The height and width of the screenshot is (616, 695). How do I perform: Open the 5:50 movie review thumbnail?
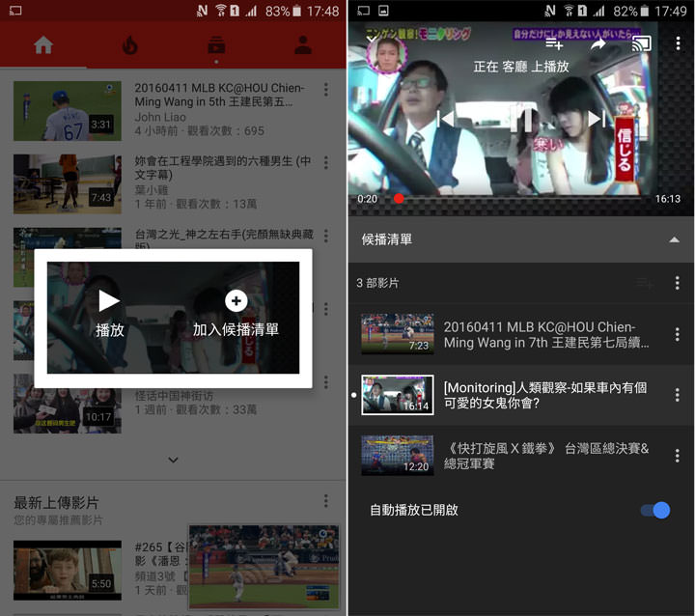tap(68, 571)
